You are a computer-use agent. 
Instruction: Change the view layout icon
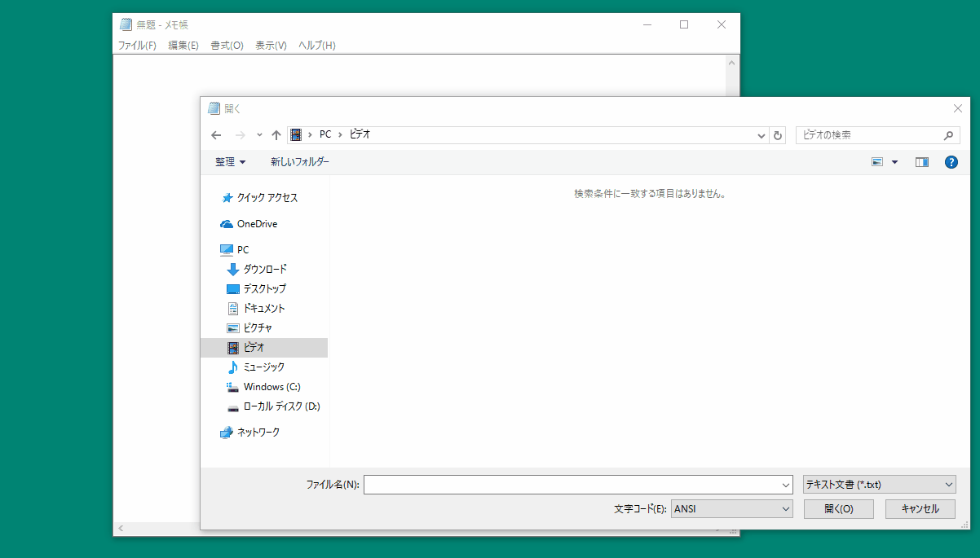[x=877, y=162]
